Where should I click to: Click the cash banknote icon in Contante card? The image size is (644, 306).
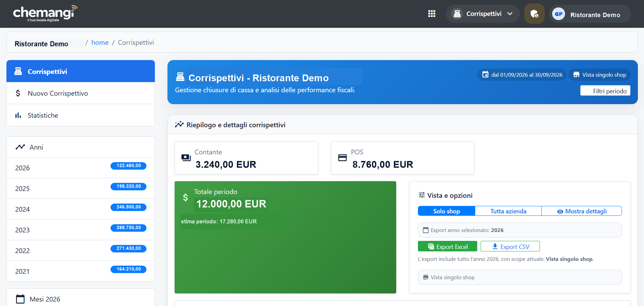pos(186,158)
